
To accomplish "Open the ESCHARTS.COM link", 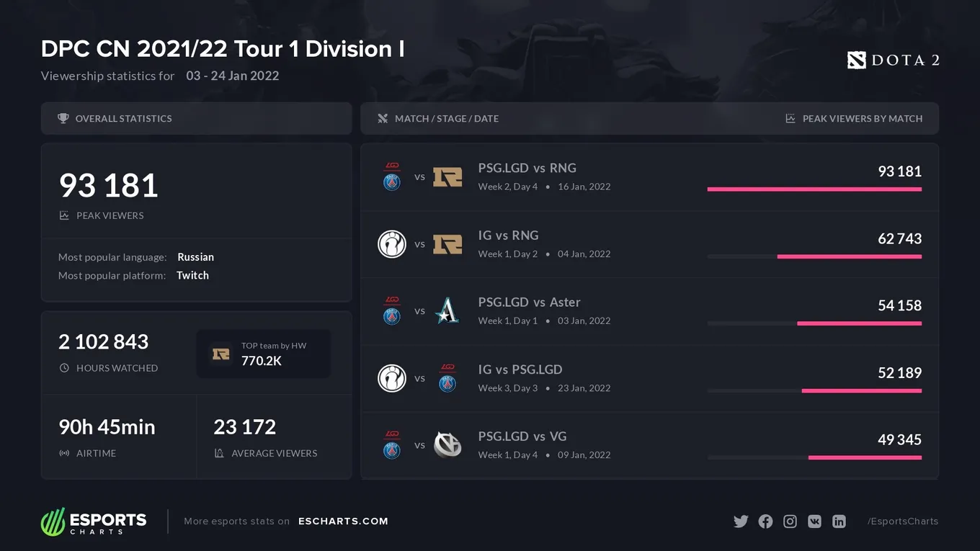I will click(343, 521).
